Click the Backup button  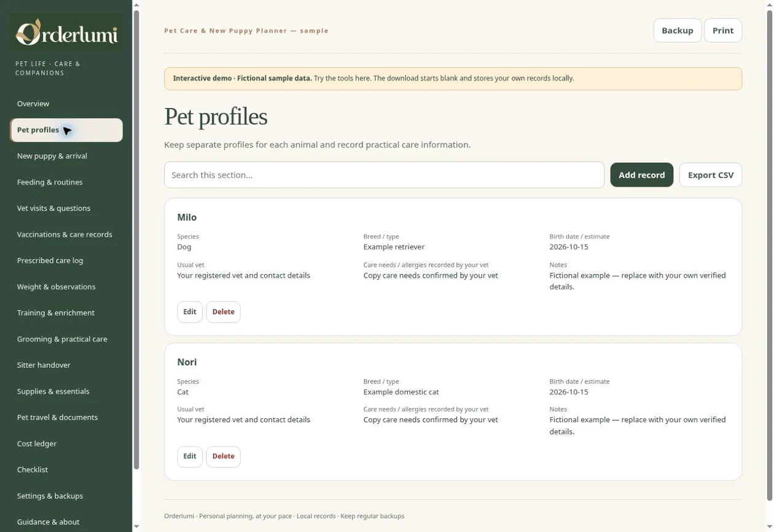[x=677, y=31]
